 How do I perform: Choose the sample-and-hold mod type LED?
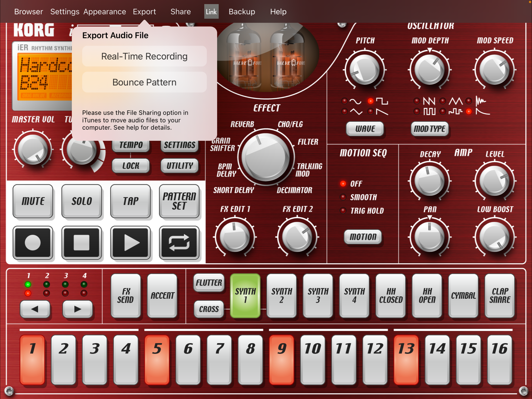click(x=443, y=111)
